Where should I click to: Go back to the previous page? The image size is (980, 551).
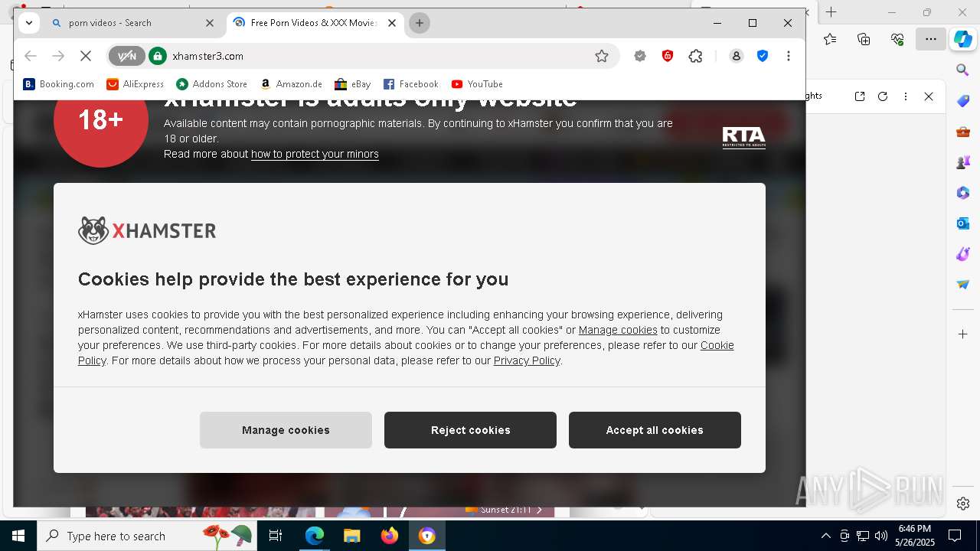pos(31,56)
